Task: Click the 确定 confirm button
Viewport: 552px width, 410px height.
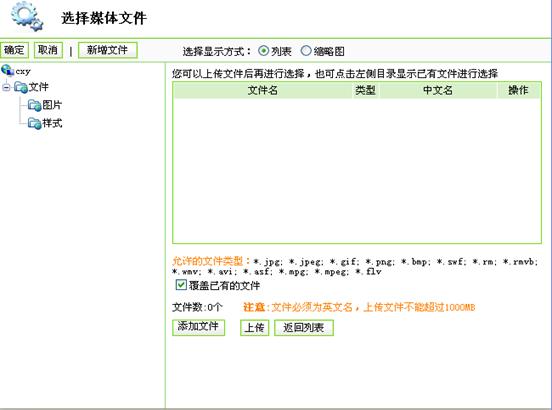Action: [x=14, y=50]
